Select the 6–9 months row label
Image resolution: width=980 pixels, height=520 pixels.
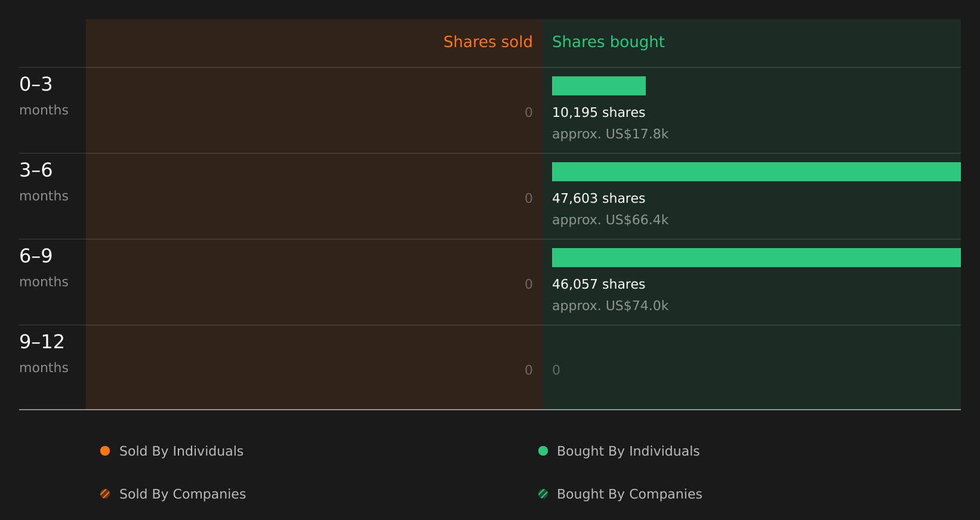(44, 268)
